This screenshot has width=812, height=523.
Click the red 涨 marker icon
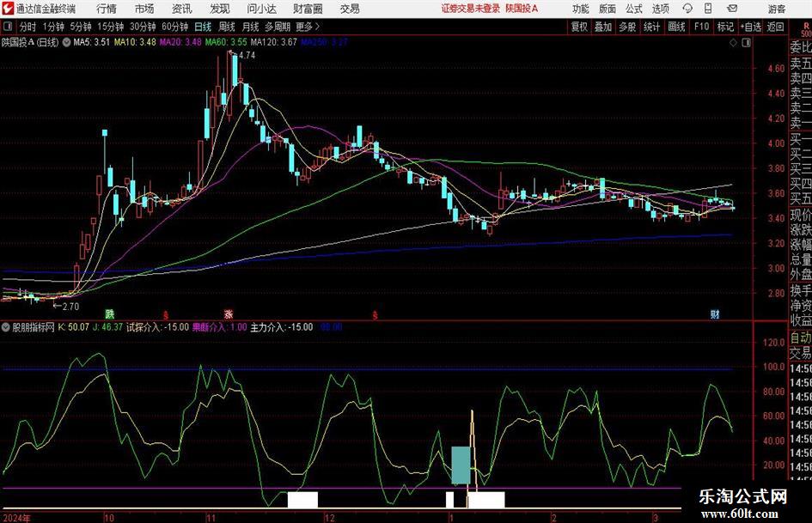(x=229, y=313)
